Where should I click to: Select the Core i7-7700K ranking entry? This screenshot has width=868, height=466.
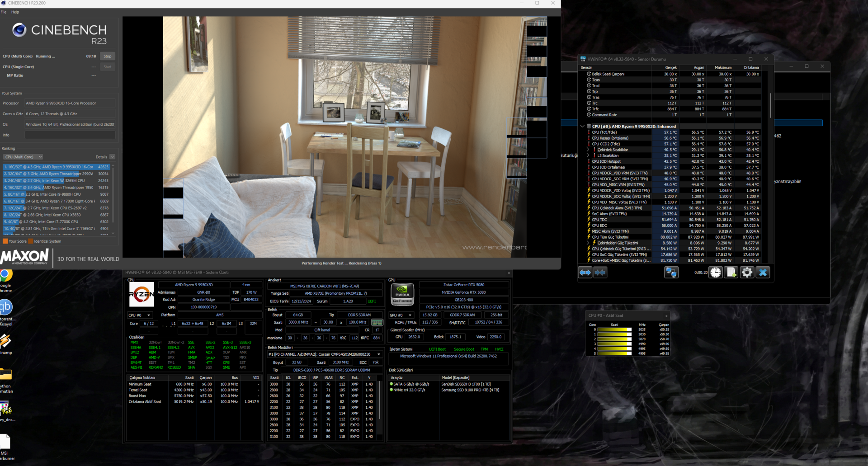[x=57, y=222]
